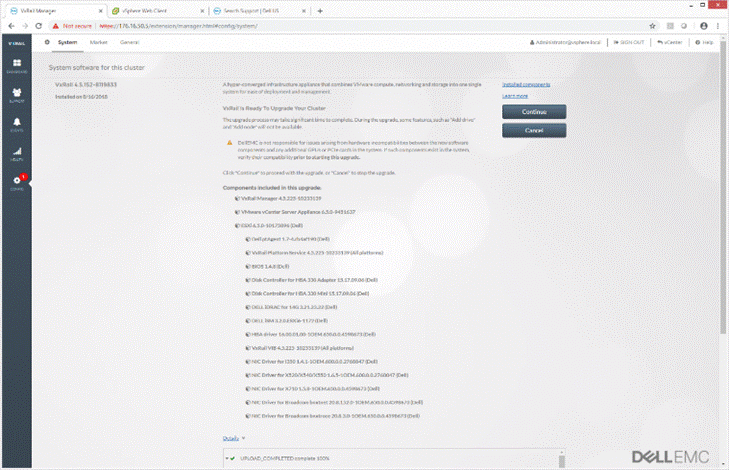
Task: Go back with browser back arrow
Action: coord(11,26)
